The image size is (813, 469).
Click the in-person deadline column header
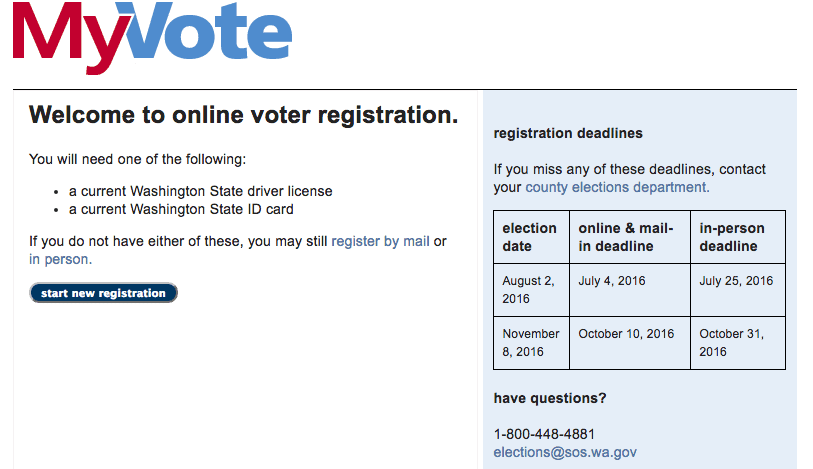point(738,237)
